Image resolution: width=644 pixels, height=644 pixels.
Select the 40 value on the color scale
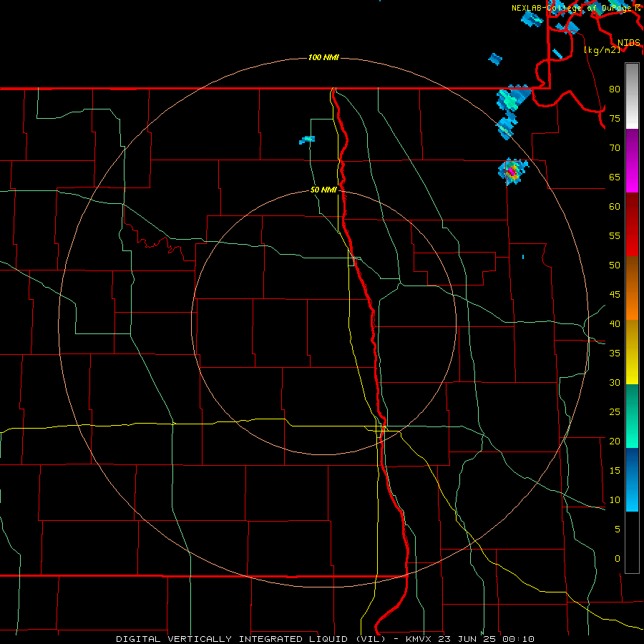click(615, 323)
